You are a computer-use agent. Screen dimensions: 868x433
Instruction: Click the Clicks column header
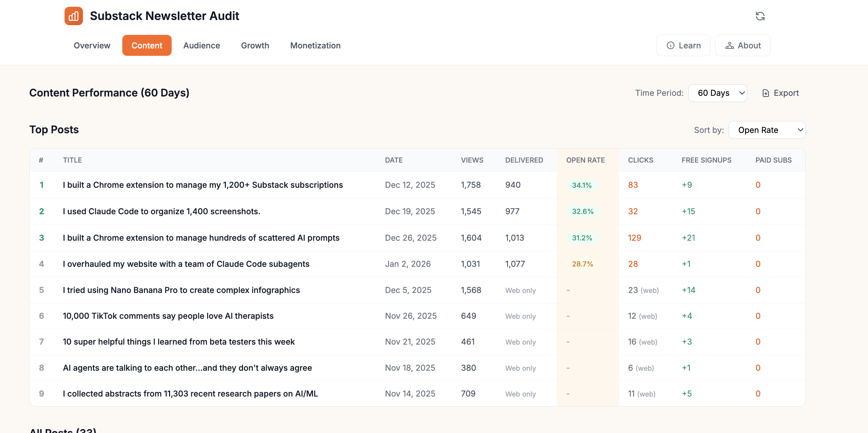(x=640, y=160)
